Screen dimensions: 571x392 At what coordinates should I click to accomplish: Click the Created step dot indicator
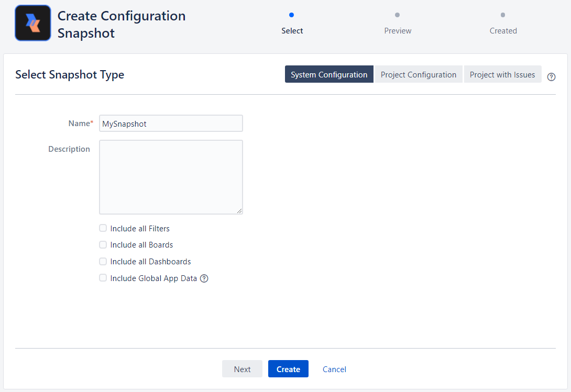click(503, 15)
